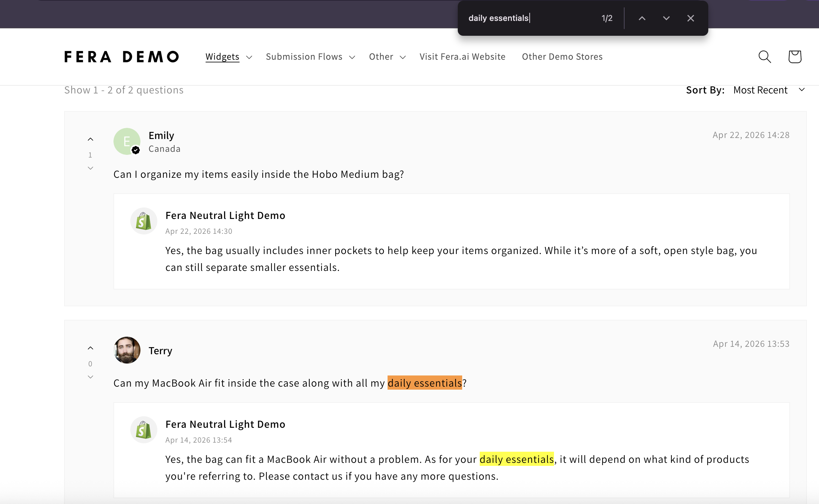Open the search icon in the header
The height and width of the screenshot is (504, 819).
pyautogui.click(x=764, y=57)
